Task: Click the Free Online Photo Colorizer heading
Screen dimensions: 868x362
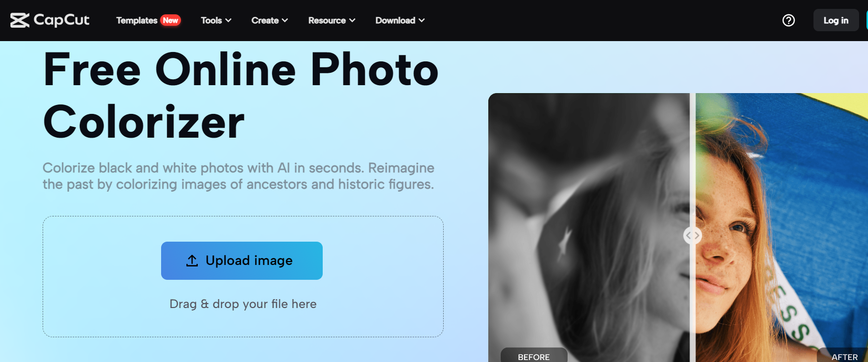Action: point(241,96)
